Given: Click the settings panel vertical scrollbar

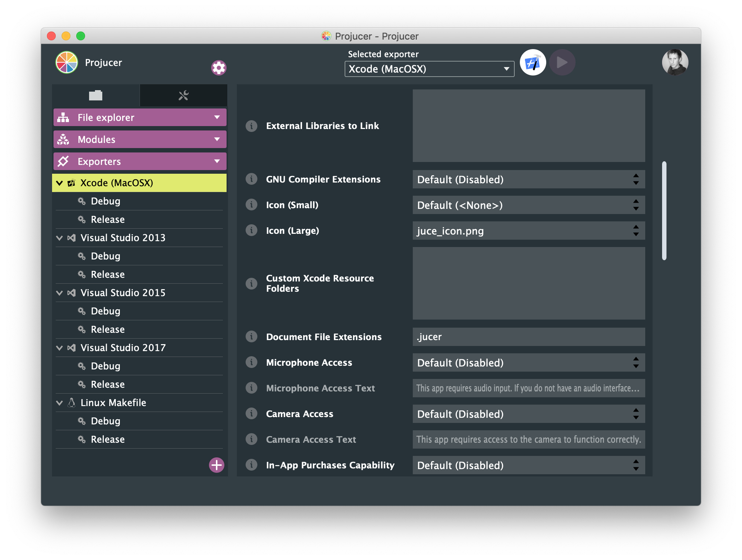Looking at the screenshot, I should point(664,211).
